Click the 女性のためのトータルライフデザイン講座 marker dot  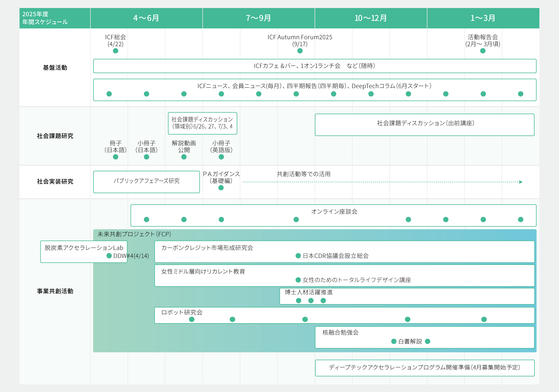point(298,280)
